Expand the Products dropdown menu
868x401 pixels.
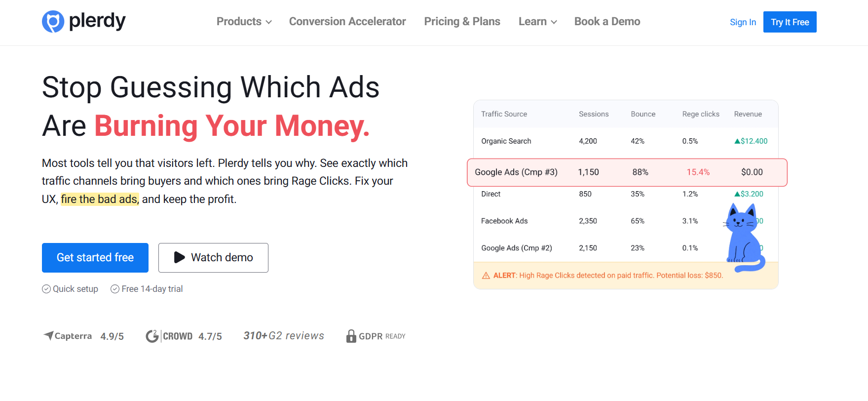(244, 22)
